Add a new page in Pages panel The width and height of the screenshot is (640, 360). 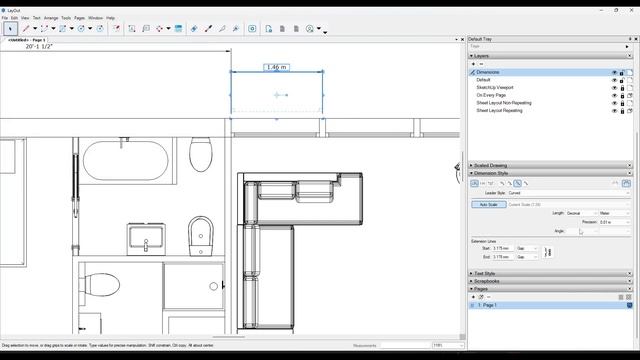click(473, 297)
